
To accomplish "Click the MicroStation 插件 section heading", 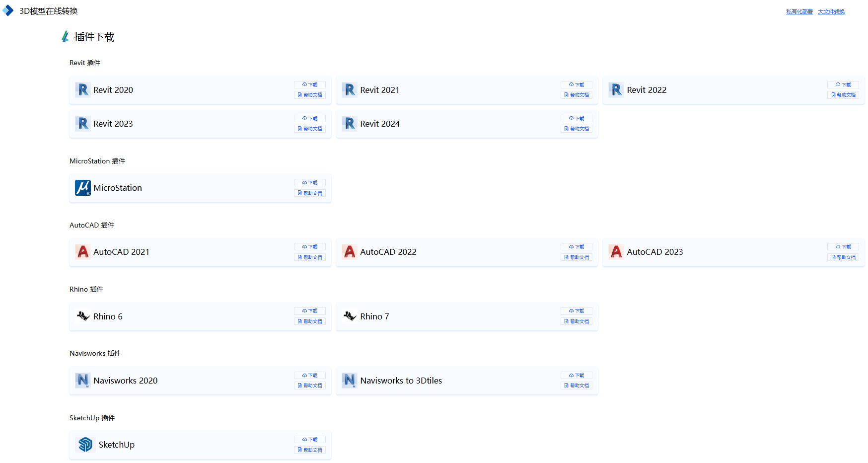I will (97, 161).
